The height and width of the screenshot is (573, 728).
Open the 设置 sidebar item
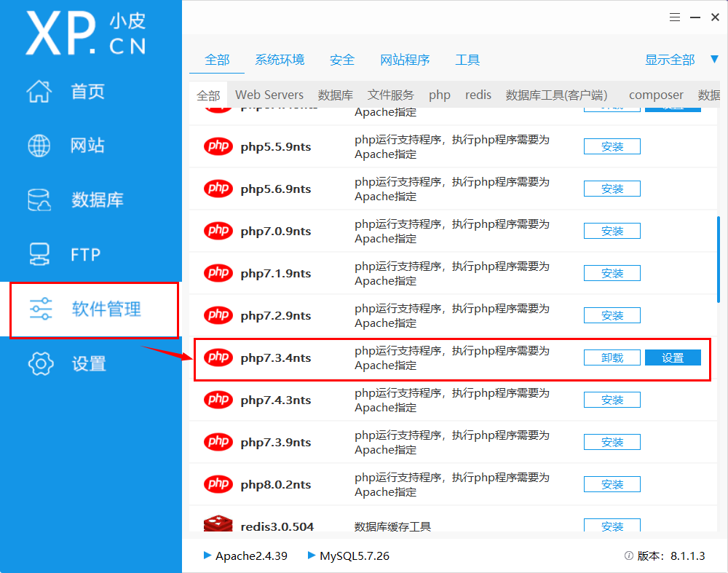pos(91,363)
